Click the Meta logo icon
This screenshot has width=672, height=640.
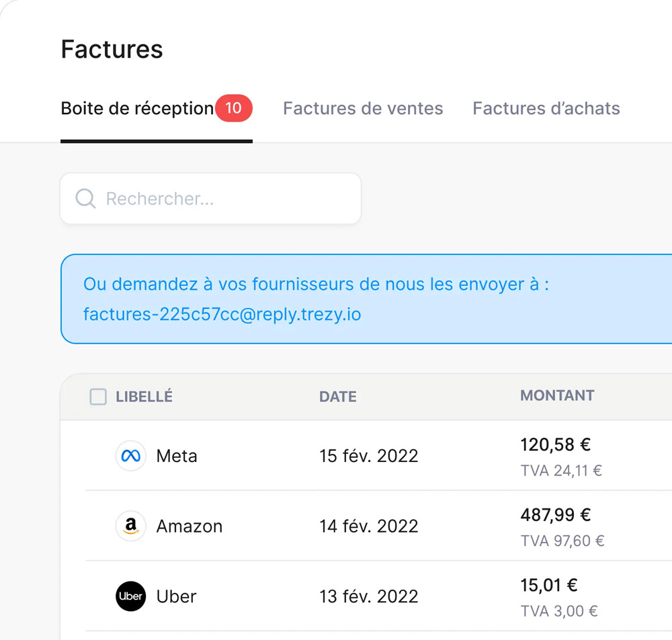[x=131, y=456]
